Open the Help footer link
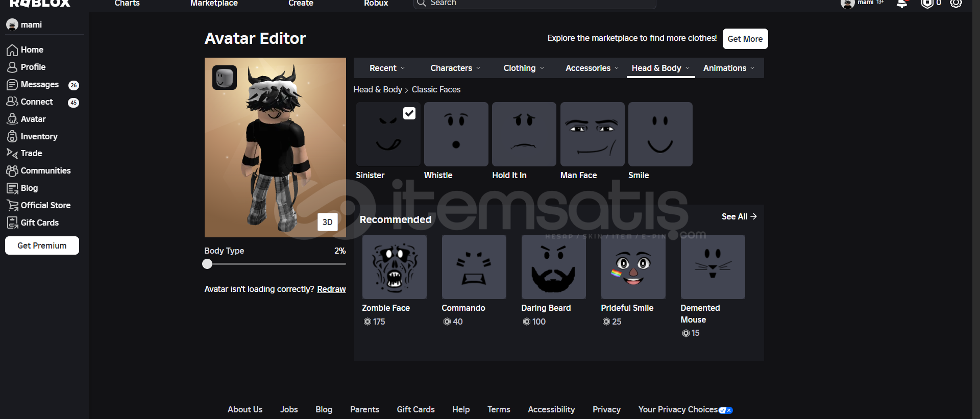 [x=461, y=410]
